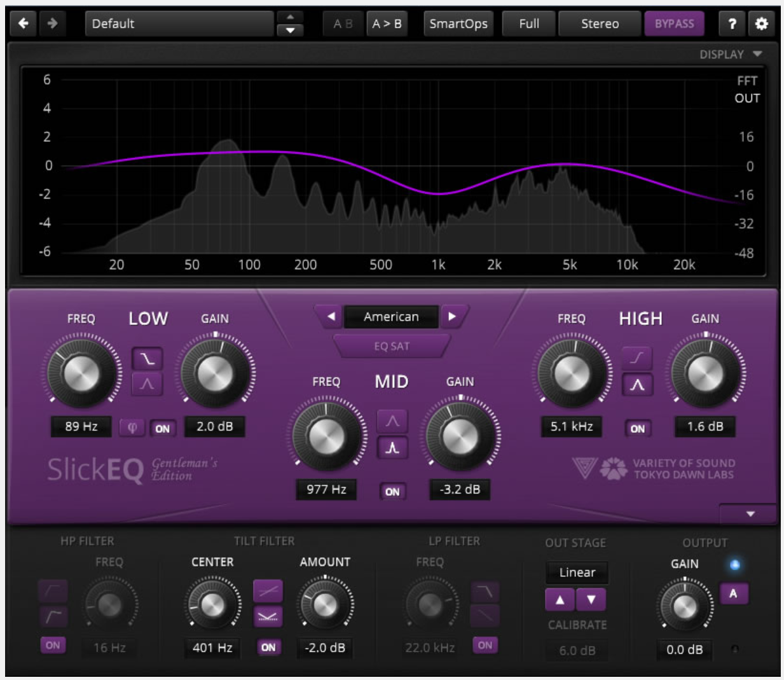Toggle the LOW band ON switch

click(163, 429)
